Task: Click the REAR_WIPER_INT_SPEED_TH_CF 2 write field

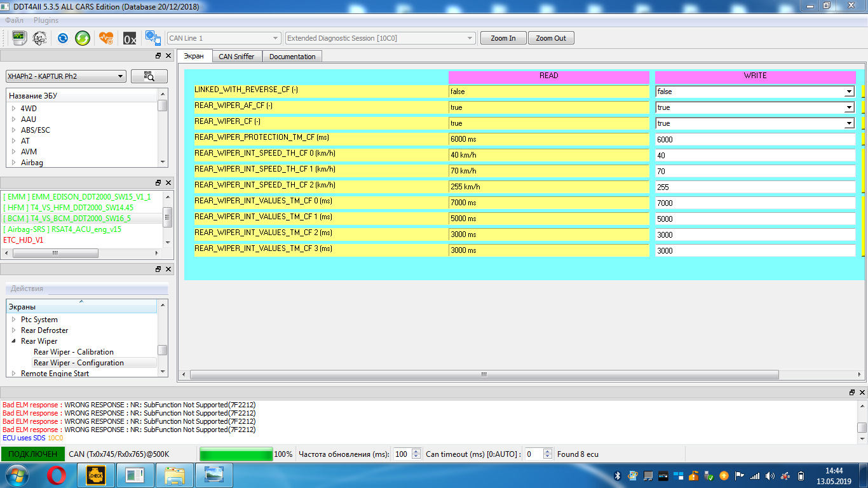Action: (x=756, y=187)
